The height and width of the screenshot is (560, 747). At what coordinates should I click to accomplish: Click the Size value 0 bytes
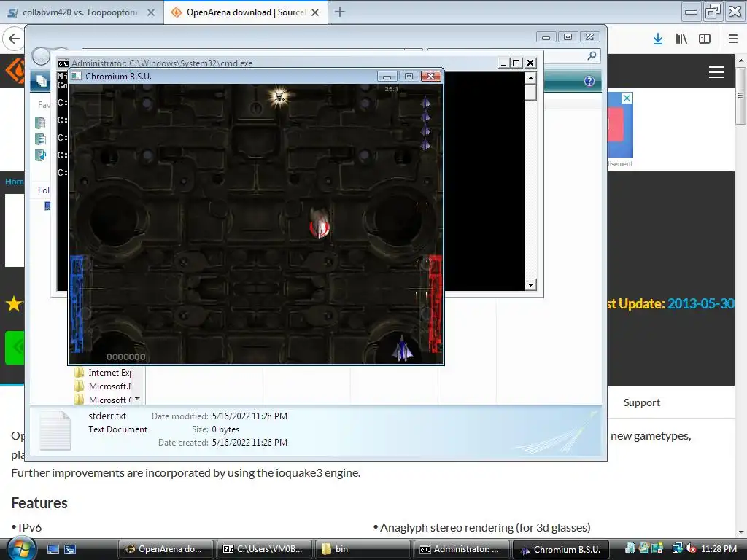pos(225,429)
